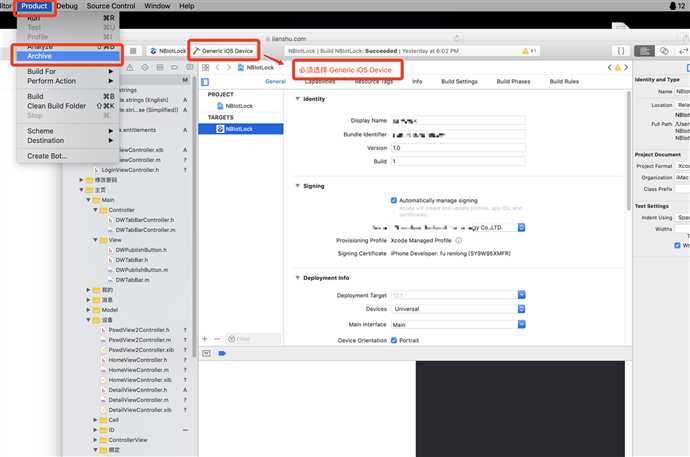Switch to the Info tab
The width and height of the screenshot is (690, 457).
(x=417, y=82)
